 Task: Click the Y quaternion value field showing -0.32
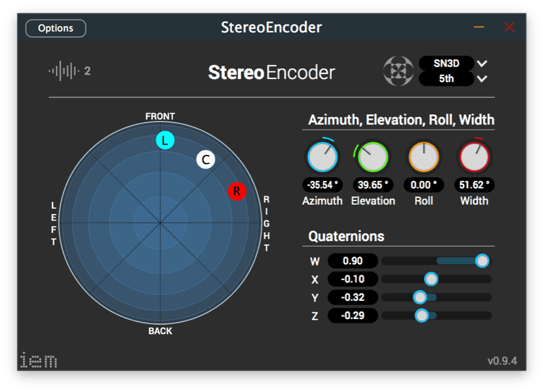pos(352,297)
